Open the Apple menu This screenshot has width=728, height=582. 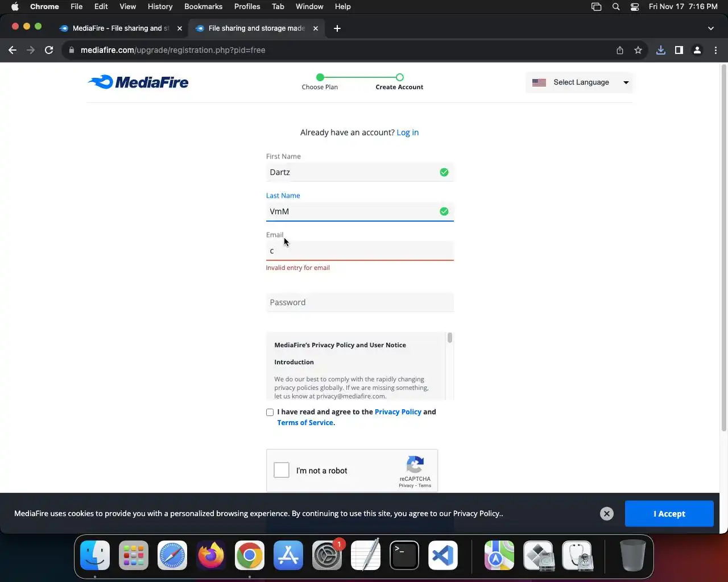tap(15, 7)
